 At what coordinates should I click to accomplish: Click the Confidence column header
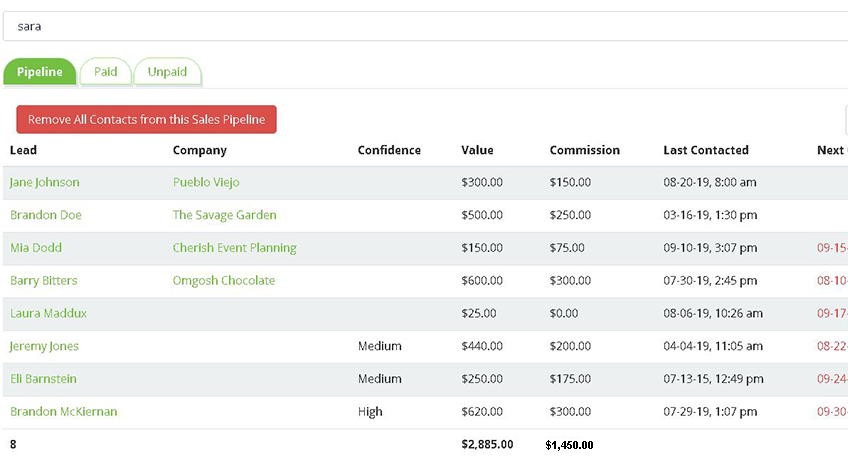click(389, 150)
